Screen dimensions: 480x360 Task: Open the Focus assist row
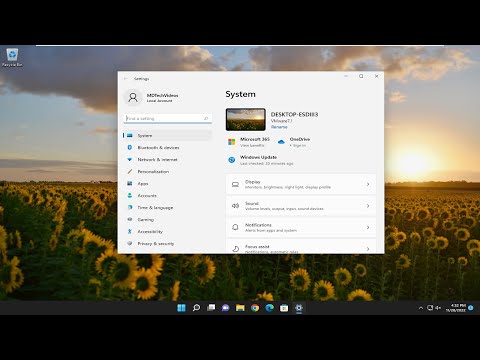(301, 246)
